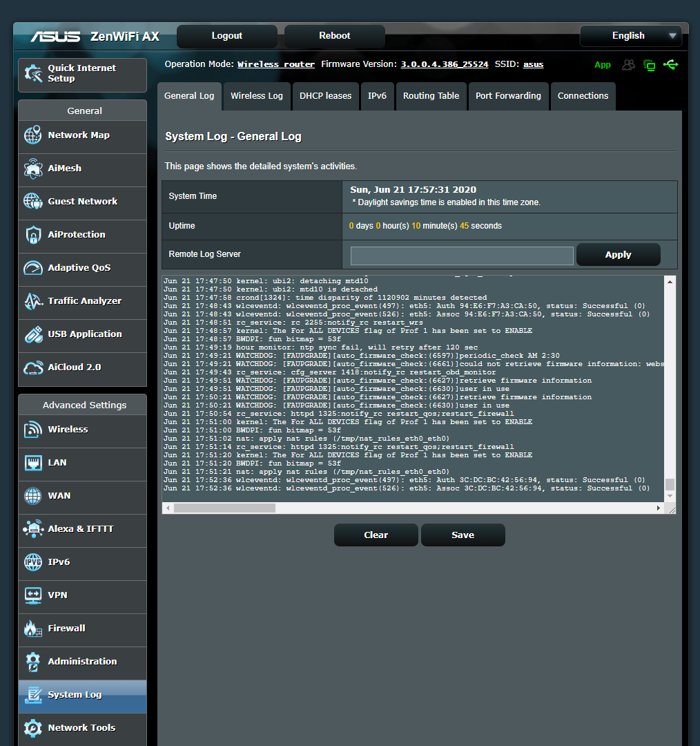The image size is (700, 746).
Task: Click the log textarea resize handle
Action: click(672, 510)
